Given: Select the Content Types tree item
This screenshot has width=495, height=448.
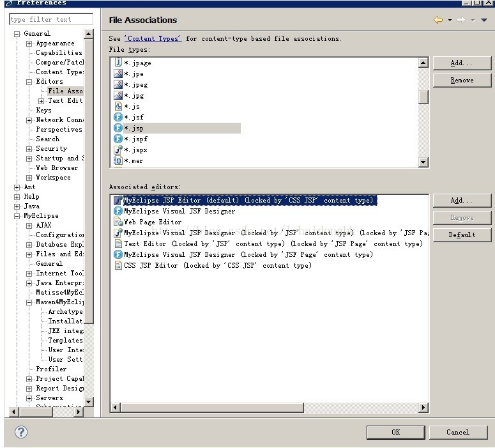Looking at the screenshot, I should [59, 72].
